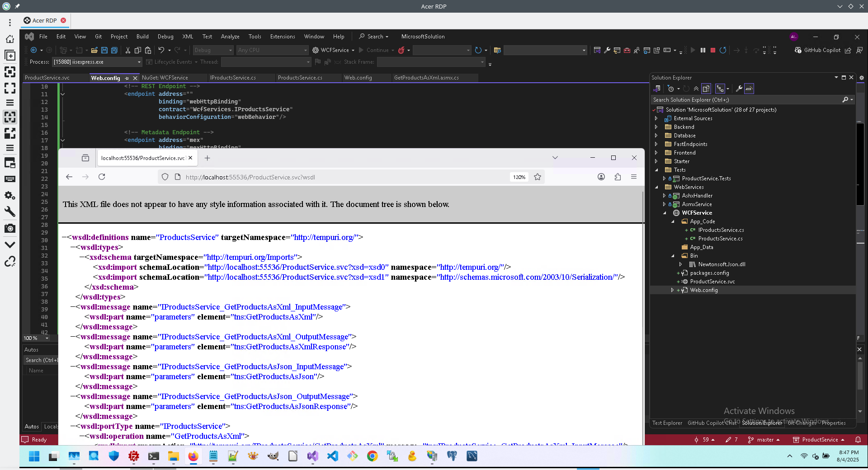Screen dimensions: 868x470
Task: Click the Open File folder icon
Action: point(94,50)
